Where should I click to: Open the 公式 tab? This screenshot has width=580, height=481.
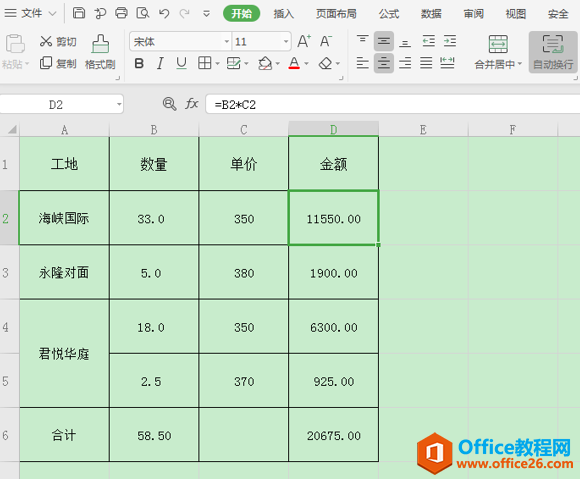click(389, 14)
